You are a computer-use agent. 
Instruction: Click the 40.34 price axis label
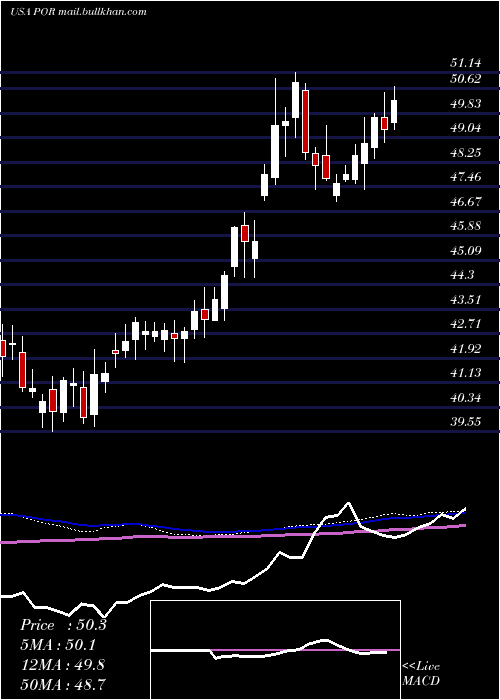click(x=465, y=397)
